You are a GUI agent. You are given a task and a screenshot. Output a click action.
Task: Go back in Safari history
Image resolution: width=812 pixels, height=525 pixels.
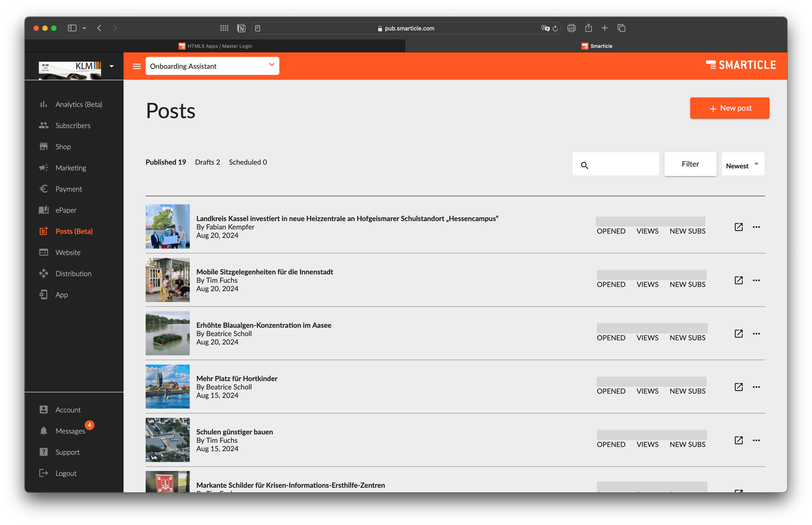click(x=99, y=28)
